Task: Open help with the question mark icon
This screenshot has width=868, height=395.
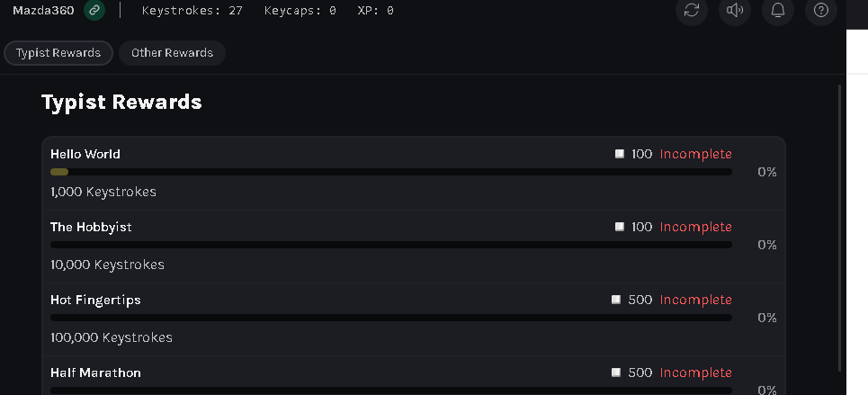Action: 821,10
